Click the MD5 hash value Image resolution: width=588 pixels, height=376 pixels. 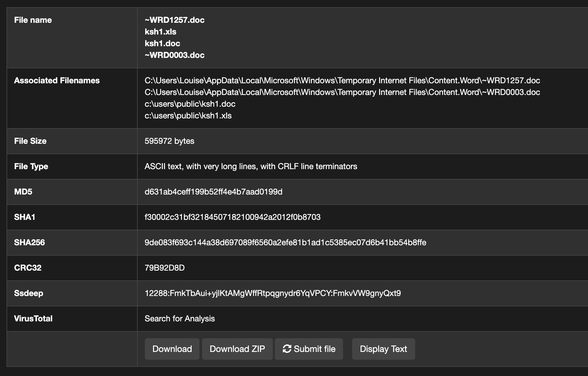pyautogui.click(x=214, y=192)
